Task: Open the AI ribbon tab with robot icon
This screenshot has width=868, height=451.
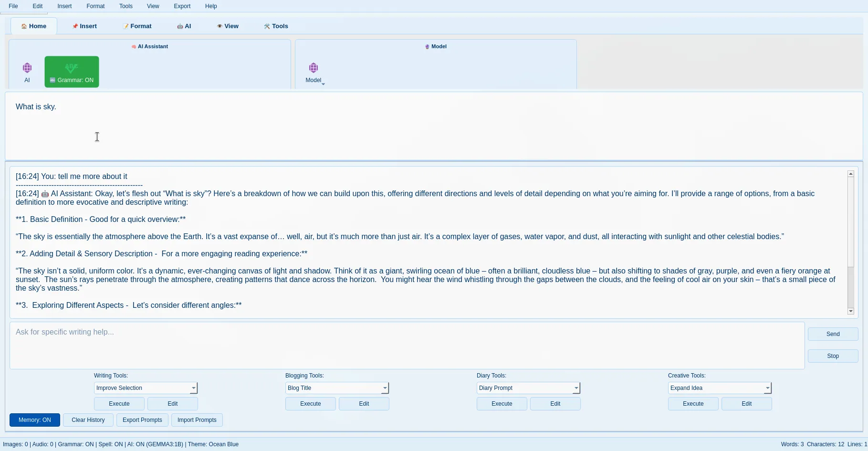Action: (x=184, y=26)
